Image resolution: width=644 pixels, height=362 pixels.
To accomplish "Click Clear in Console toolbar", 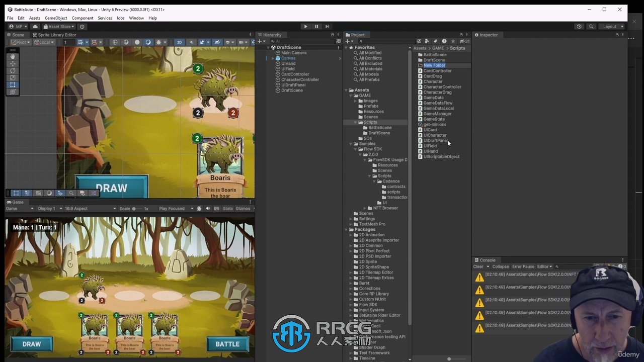I will tap(478, 266).
